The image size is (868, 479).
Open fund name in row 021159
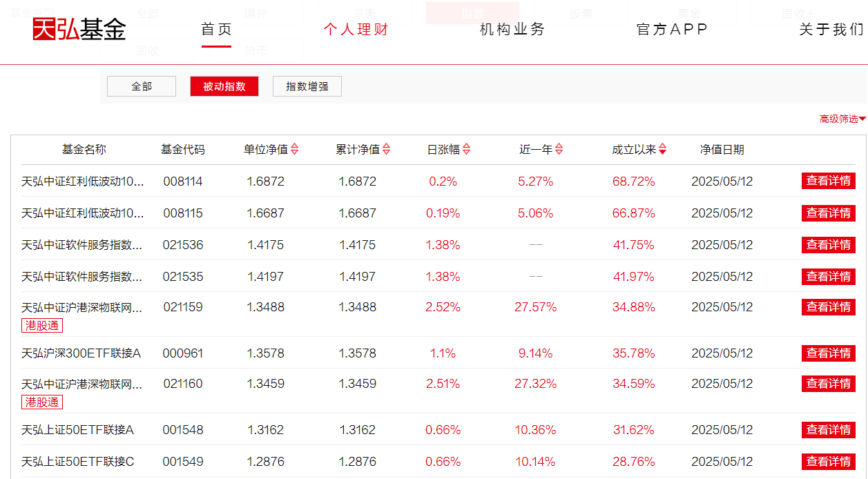coord(83,308)
